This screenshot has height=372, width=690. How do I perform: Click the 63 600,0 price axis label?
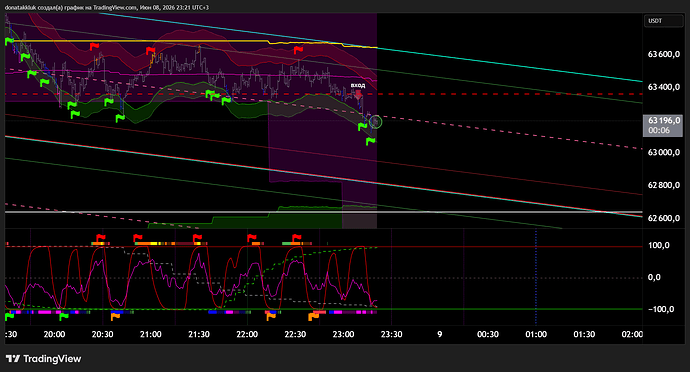[664, 54]
